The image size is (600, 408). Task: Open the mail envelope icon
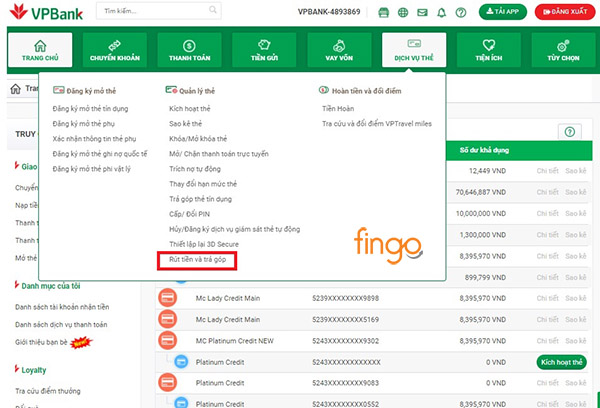point(422,13)
